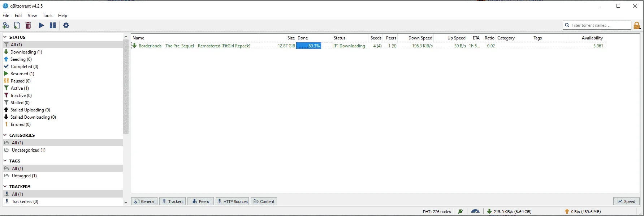Sort by Name column header
Image resolution: width=644 pixels, height=216 pixels.
pos(195,38)
